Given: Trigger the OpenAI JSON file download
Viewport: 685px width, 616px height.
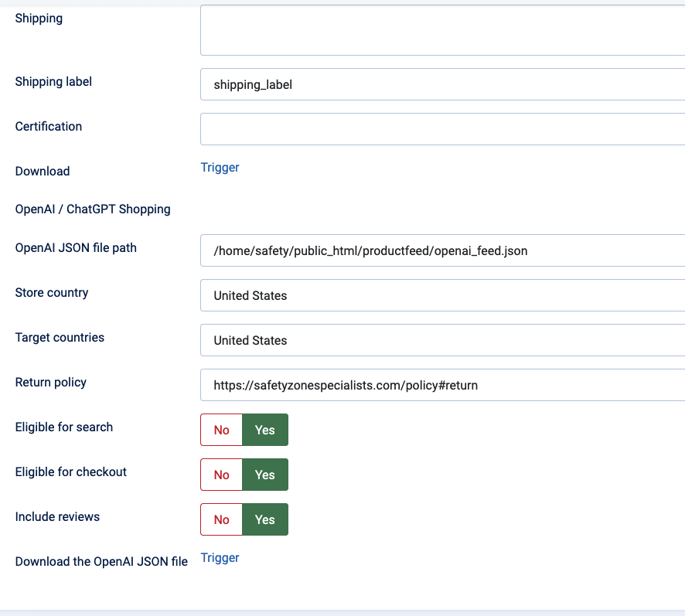Looking at the screenshot, I should 220,557.
